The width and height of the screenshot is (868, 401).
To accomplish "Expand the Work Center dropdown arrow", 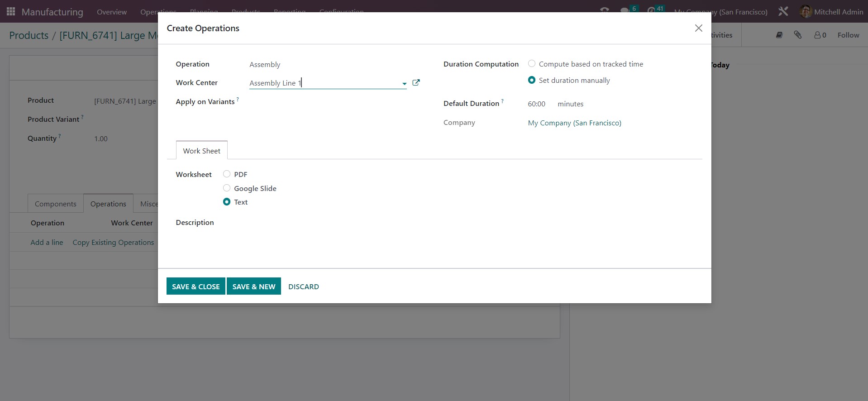I will (404, 83).
